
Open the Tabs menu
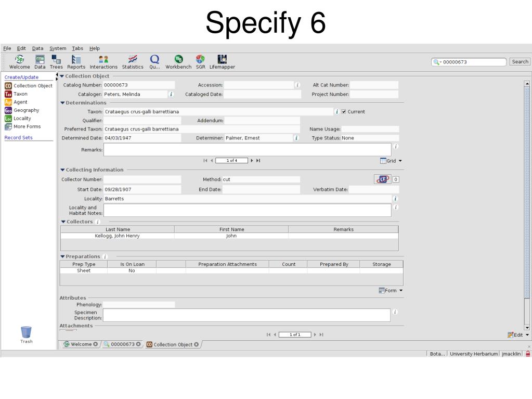click(77, 48)
